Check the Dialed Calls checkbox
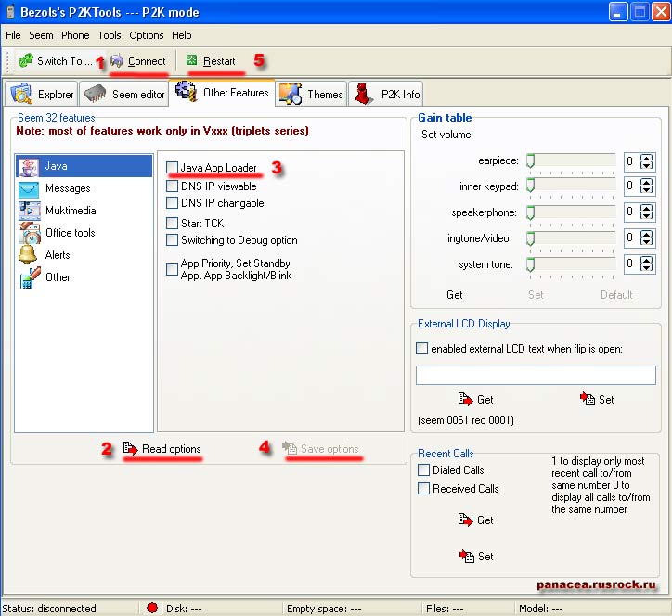The image size is (672, 616). (x=423, y=469)
